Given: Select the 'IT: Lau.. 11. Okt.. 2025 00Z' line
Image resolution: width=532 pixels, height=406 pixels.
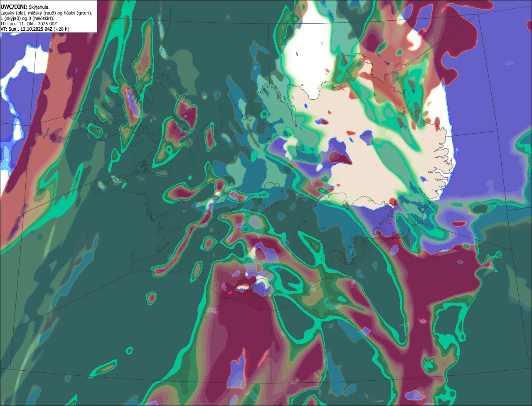Looking at the screenshot, I should click(x=29, y=24).
